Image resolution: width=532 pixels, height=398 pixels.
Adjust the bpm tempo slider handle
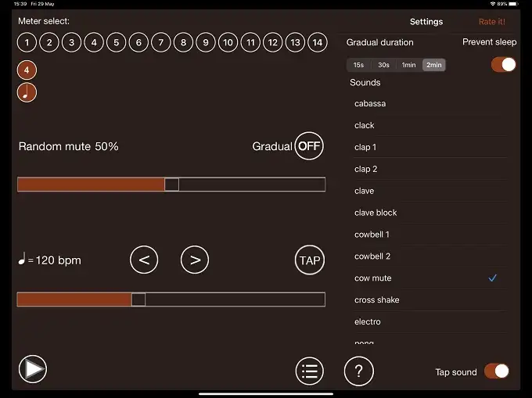138,299
